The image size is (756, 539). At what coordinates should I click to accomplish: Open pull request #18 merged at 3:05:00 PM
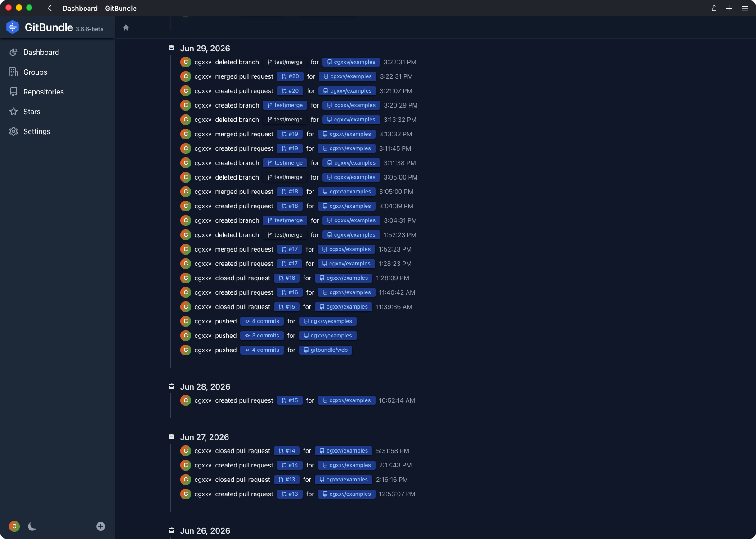(x=290, y=192)
